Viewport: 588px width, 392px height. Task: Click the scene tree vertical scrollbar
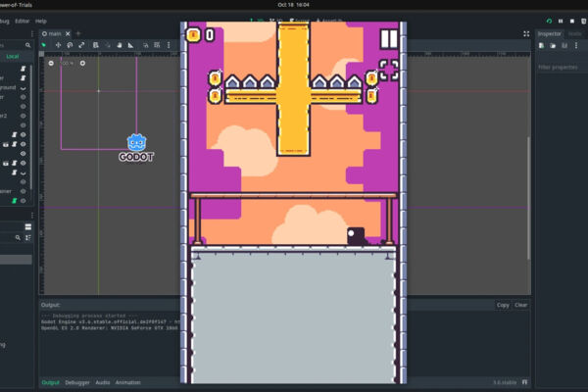pos(31,127)
